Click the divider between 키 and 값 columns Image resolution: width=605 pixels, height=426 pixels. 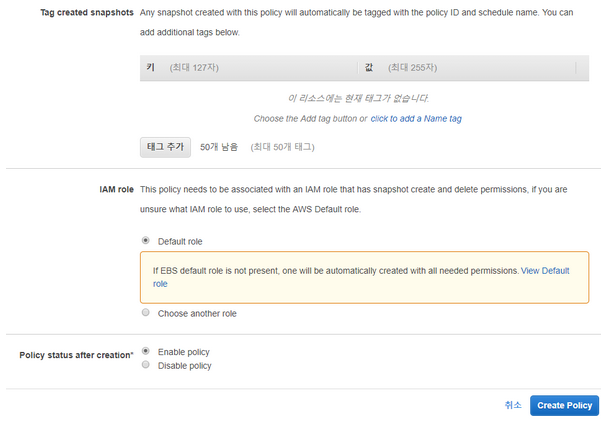(357, 67)
